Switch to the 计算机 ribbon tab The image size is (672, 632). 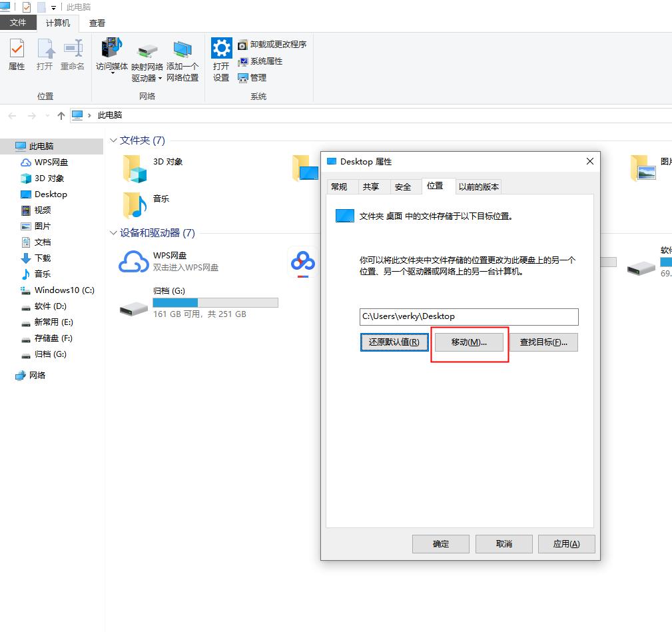58,23
